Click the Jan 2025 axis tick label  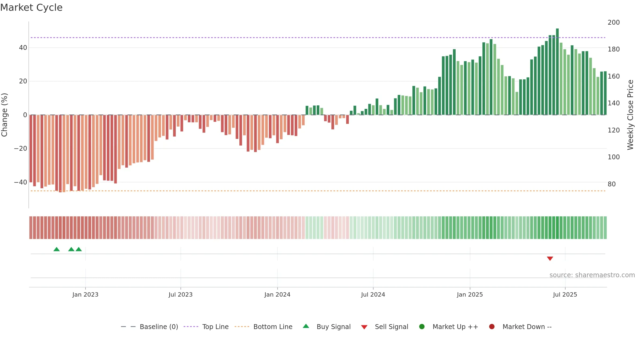[470, 294]
